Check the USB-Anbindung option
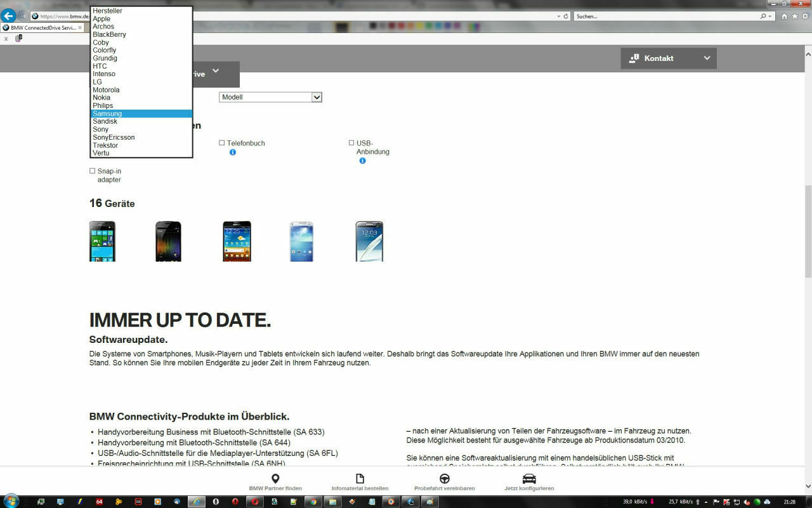This screenshot has width=812, height=508. pos(351,142)
